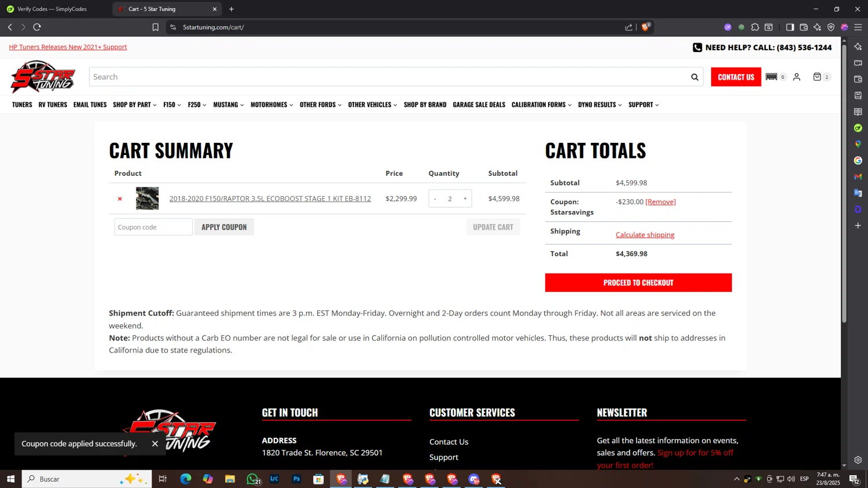Open the EMAIL TUNES menu item
The image size is (868, 488).
pyautogui.click(x=90, y=105)
